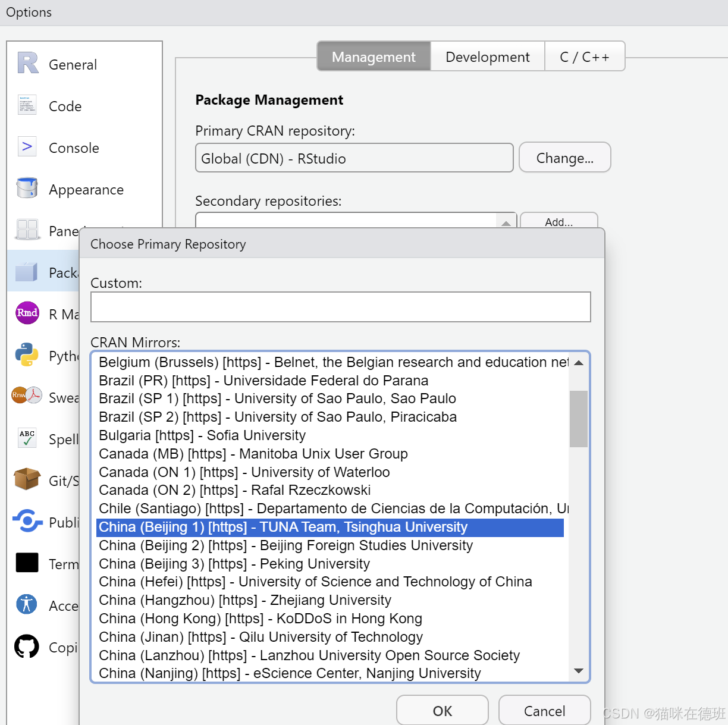Select China (Hangzhou) Zhejiang University
This screenshot has height=725, width=728.
pyautogui.click(x=330, y=600)
